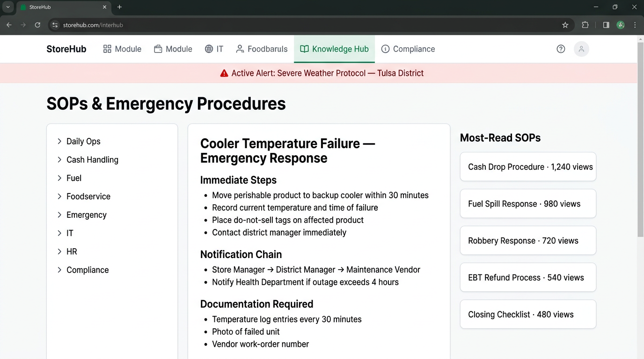The width and height of the screenshot is (644, 359).
Task: Click the StoreHub logo
Action: tap(66, 49)
